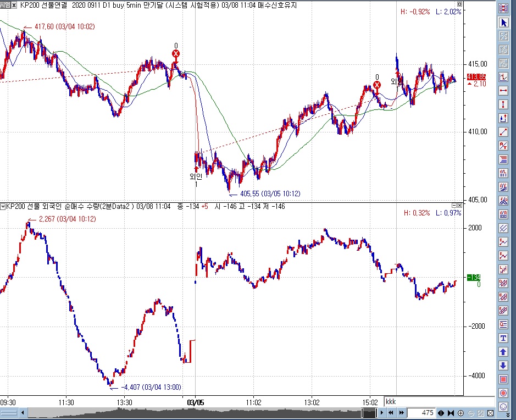
Task: Choose the text T annotation tool
Action: click(503, 338)
